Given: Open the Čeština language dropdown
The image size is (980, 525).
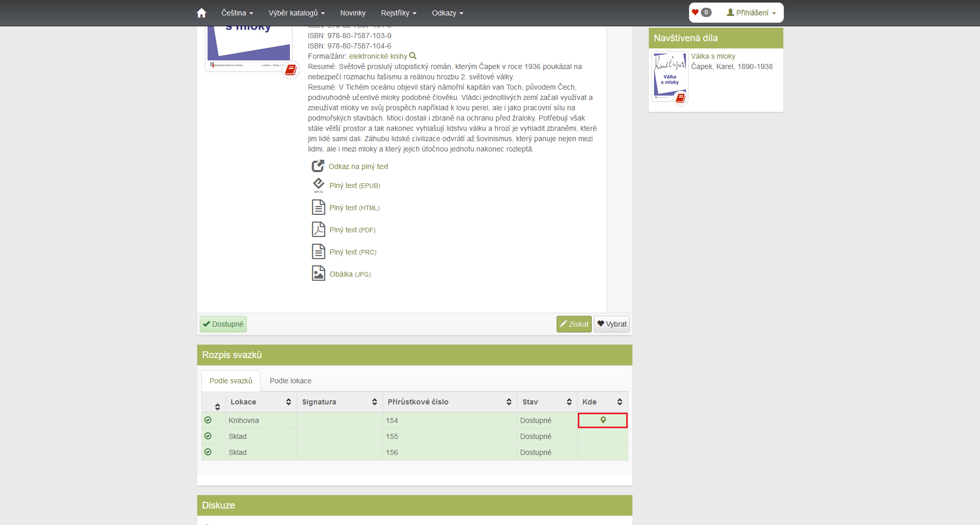Looking at the screenshot, I should coord(237,13).
